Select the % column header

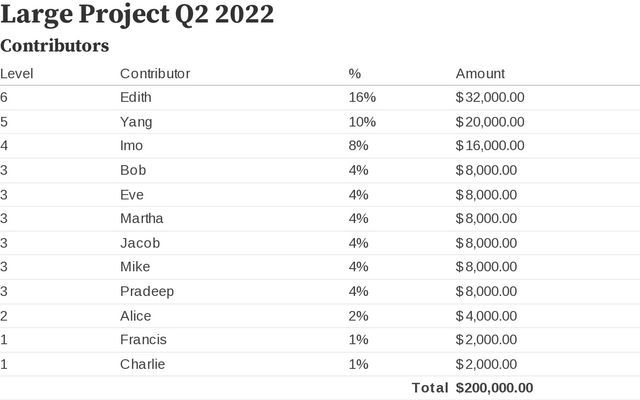[354, 73]
